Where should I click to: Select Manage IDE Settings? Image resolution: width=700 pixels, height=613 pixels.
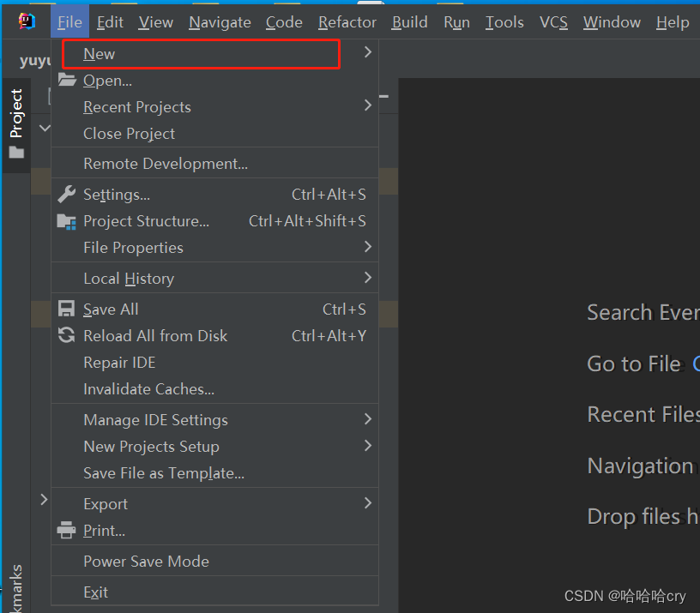point(214,420)
